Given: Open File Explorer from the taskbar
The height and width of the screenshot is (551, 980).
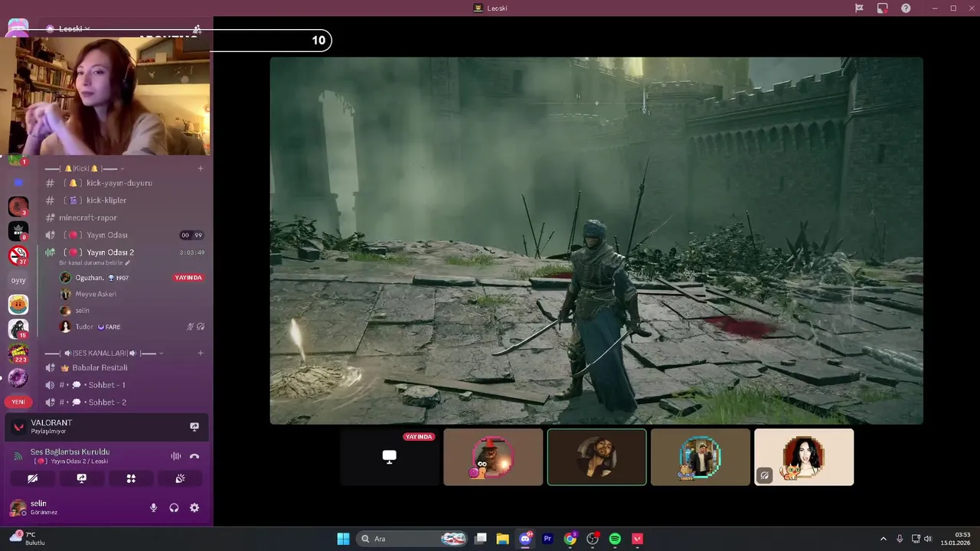Looking at the screenshot, I should click(x=502, y=539).
